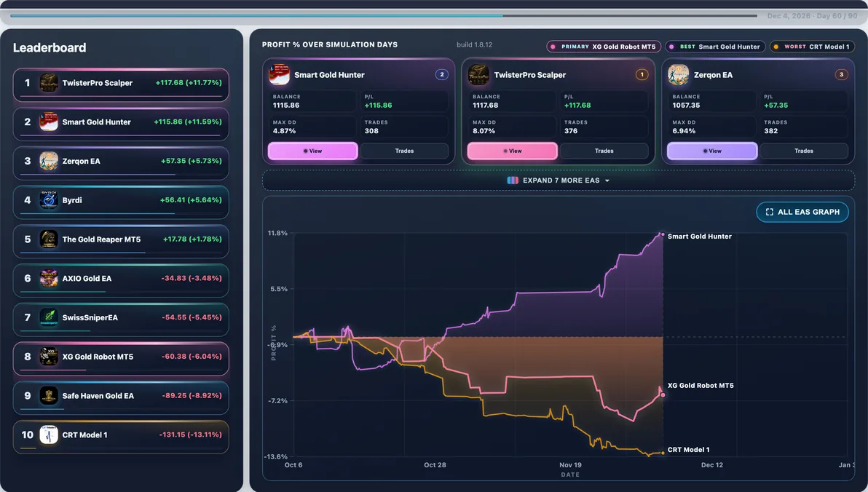This screenshot has width=868, height=492.
Task: Select the Worst CRT Model 1 pill
Action: [812, 47]
